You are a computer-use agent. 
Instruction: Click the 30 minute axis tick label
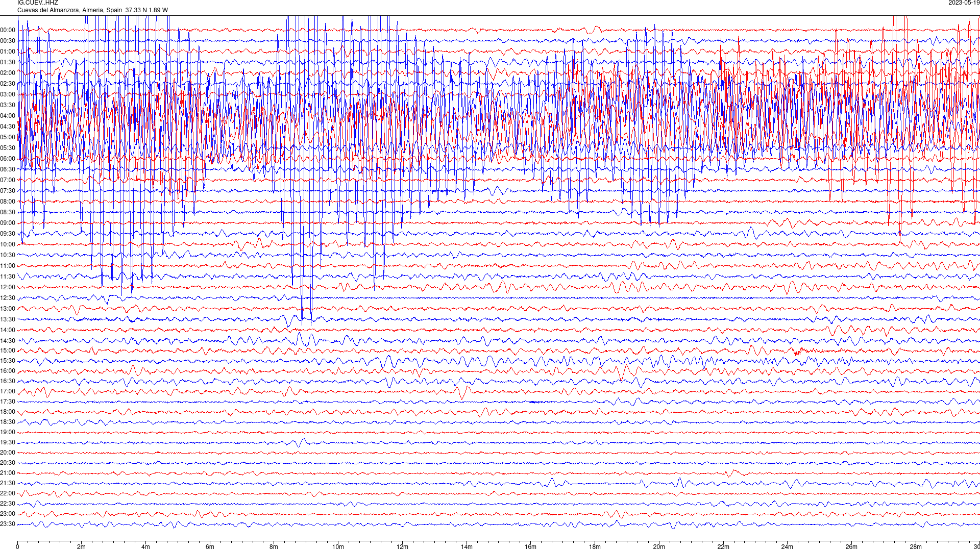(976, 547)
